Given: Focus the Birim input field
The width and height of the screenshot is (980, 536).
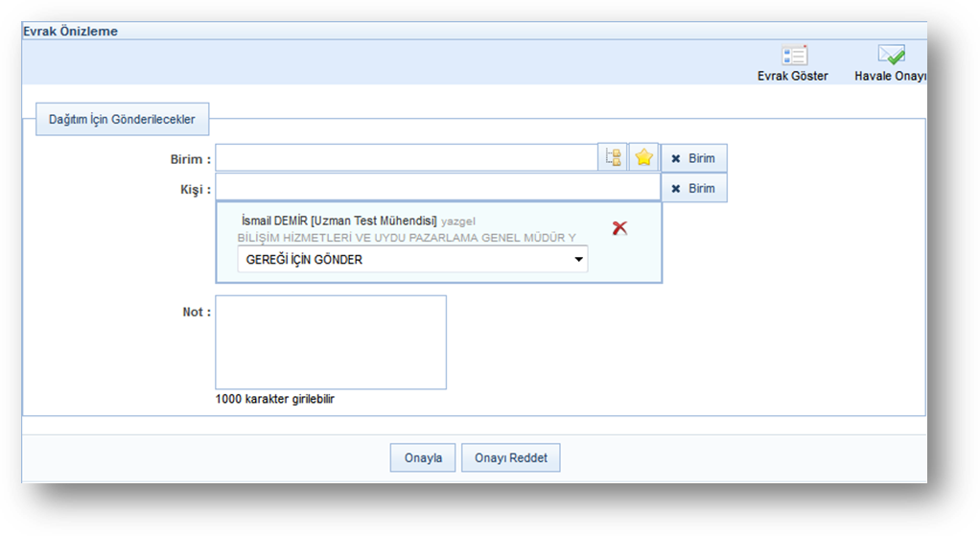Looking at the screenshot, I should pos(407,157).
